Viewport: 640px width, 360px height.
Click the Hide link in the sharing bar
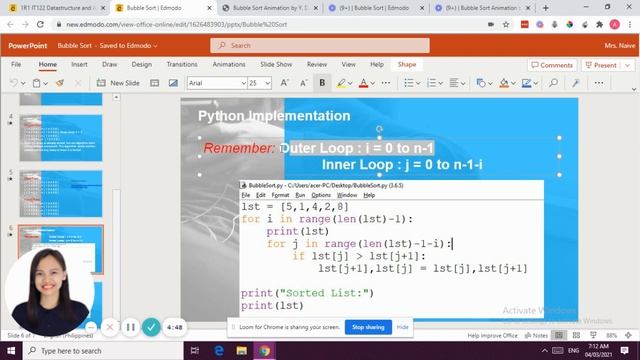point(402,327)
